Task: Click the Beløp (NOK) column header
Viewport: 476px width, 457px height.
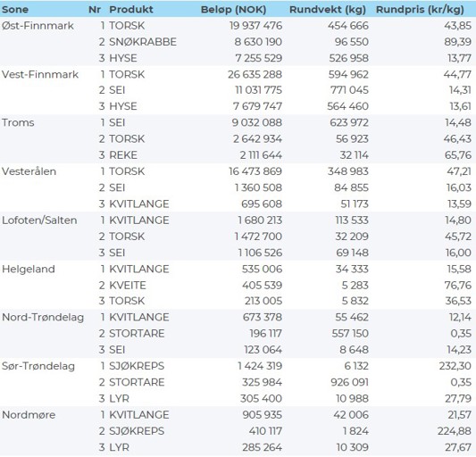Action: point(233,10)
